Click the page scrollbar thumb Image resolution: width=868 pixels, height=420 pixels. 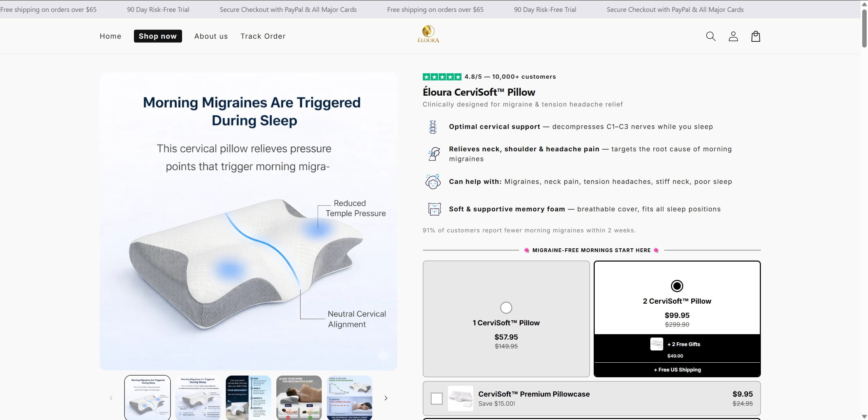coord(864,28)
